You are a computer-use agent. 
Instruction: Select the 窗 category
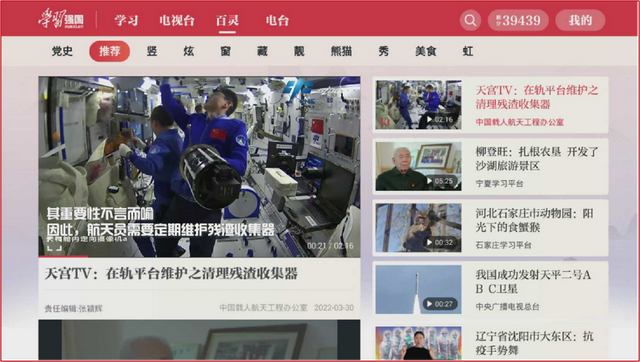(x=226, y=51)
